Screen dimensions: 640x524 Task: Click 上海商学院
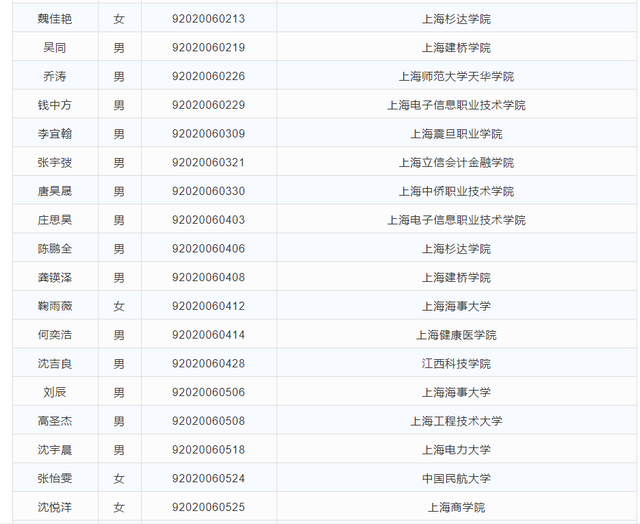coord(456,507)
